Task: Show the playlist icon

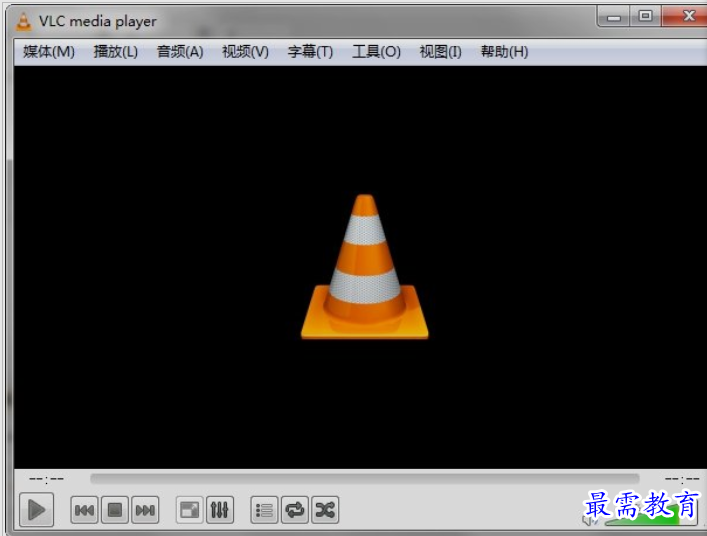Action: click(264, 510)
